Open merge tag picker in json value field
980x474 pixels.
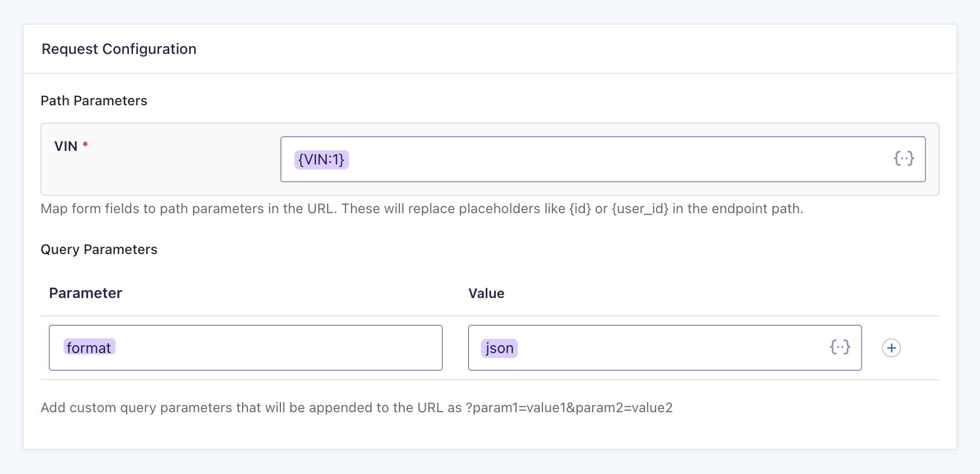click(840, 347)
